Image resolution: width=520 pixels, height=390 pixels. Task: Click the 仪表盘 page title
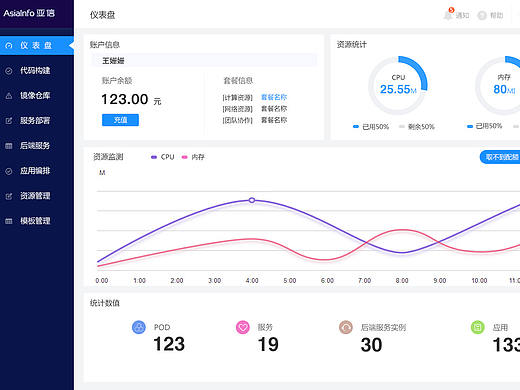click(x=102, y=15)
